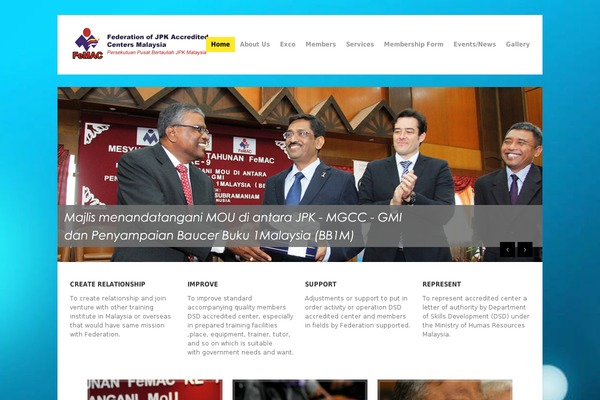Click slide caption about MOU JPK - MGCC - GMI
The height and width of the screenshot is (400, 600).
pyautogui.click(x=233, y=226)
